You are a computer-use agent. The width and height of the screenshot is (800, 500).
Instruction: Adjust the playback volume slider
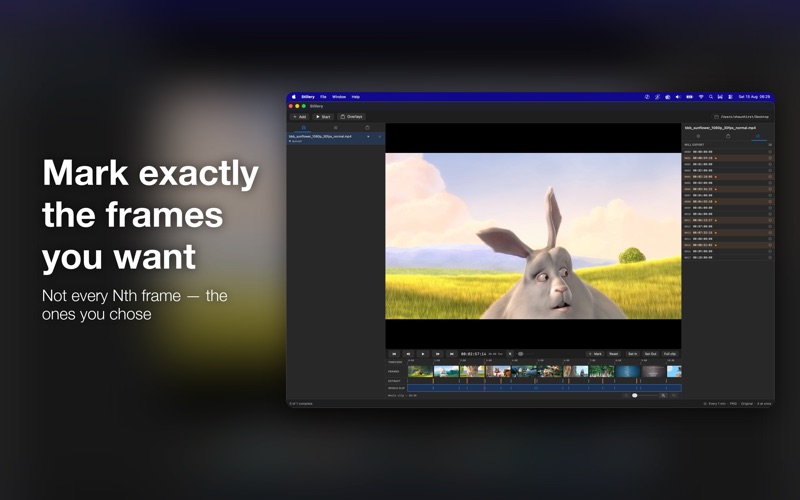coord(526,354)
